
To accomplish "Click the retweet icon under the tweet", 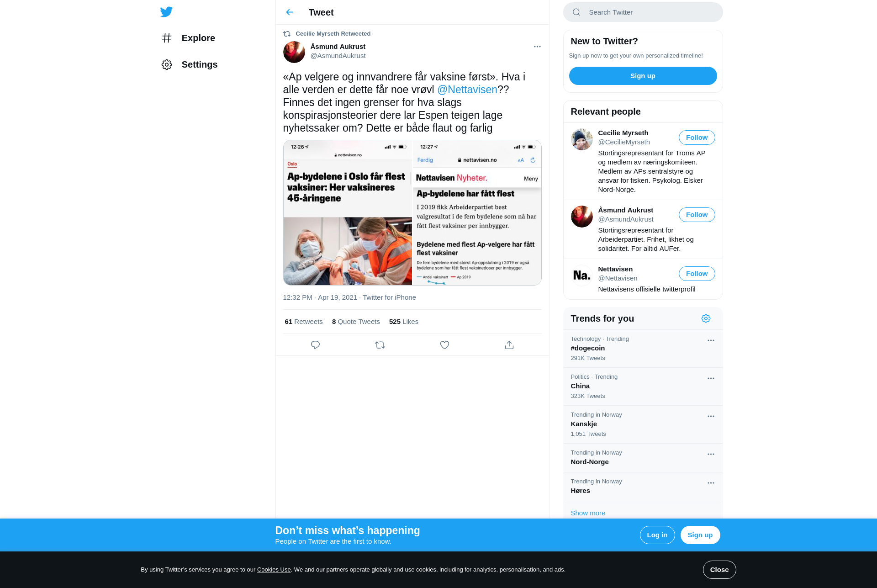I will pos(380,345).
